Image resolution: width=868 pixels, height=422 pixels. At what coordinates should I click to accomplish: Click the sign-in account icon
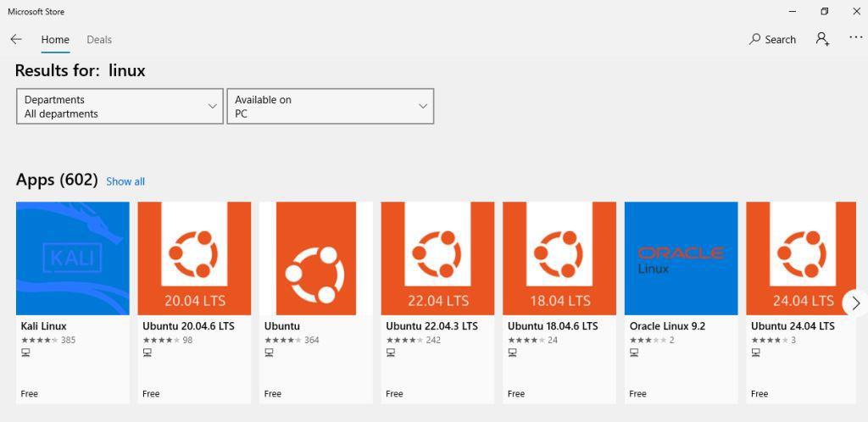click(x=822, y=39)
